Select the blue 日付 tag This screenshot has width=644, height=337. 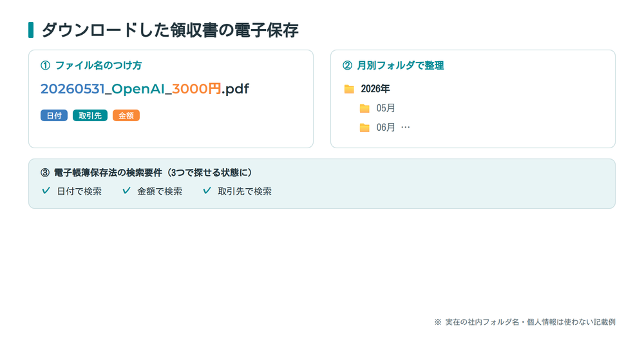(x=54, y=115)
